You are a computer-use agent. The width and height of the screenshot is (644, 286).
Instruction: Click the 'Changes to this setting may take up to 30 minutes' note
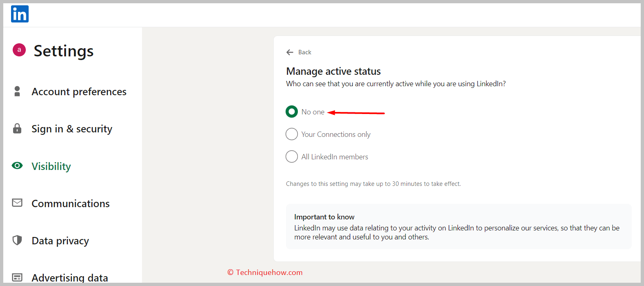click(x=373, y=184)
